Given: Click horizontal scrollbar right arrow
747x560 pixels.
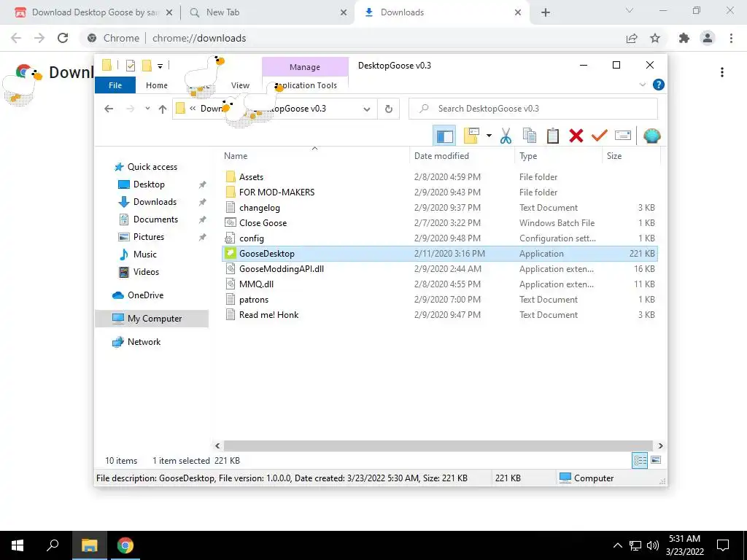Looking at the screenshot, I should pyautogui.click(x=660, y=446).
